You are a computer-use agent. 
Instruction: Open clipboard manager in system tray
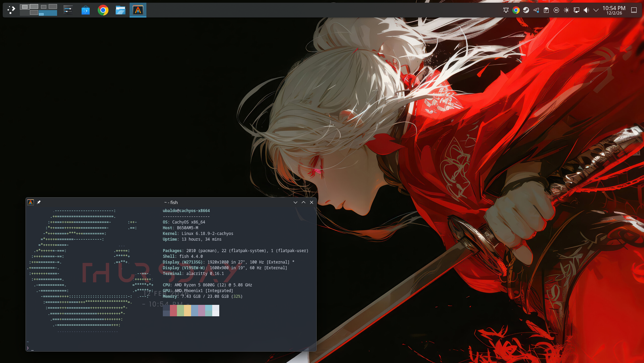(x=546, y=10)
